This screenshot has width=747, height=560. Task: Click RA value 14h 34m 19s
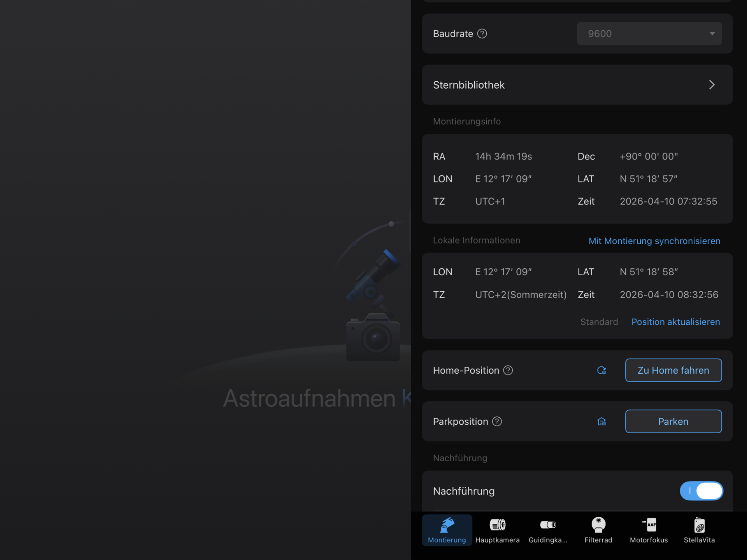coord(503,156)
